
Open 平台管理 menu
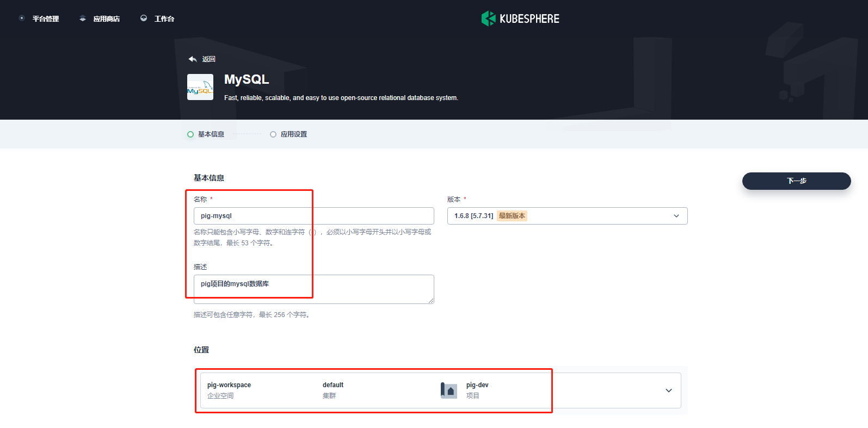pos(46,18)
